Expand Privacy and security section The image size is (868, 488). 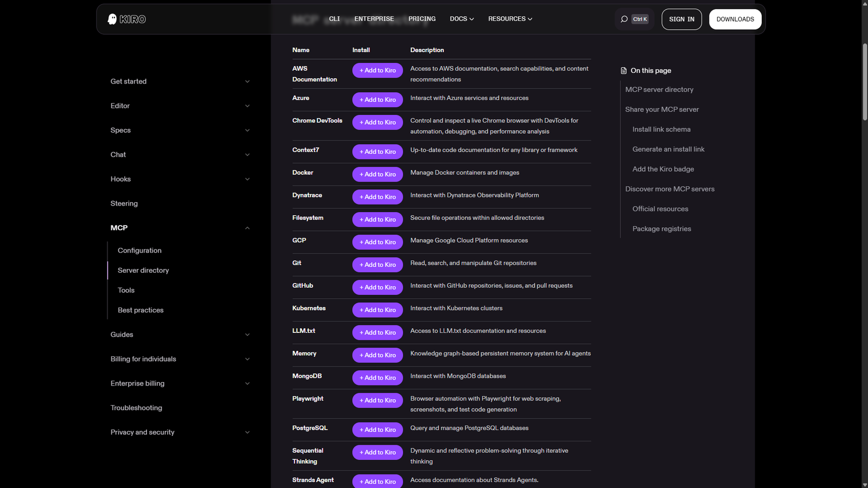[x=247, y=432]
